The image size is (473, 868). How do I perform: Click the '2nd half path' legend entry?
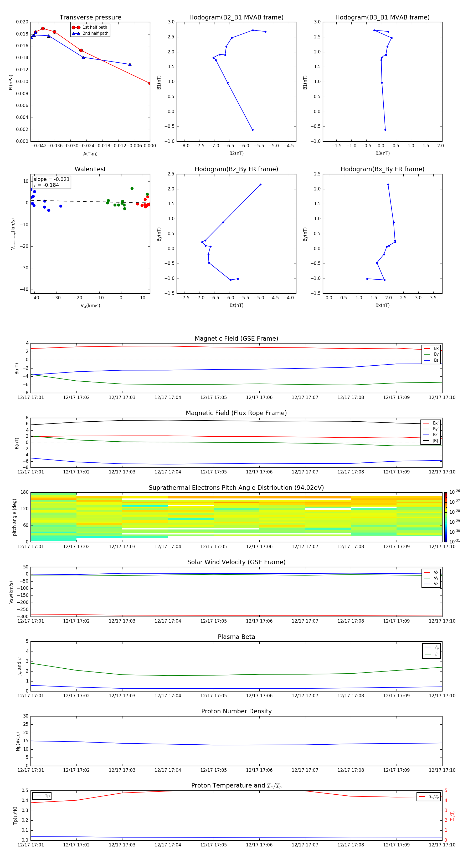click(x=90, y=33)
